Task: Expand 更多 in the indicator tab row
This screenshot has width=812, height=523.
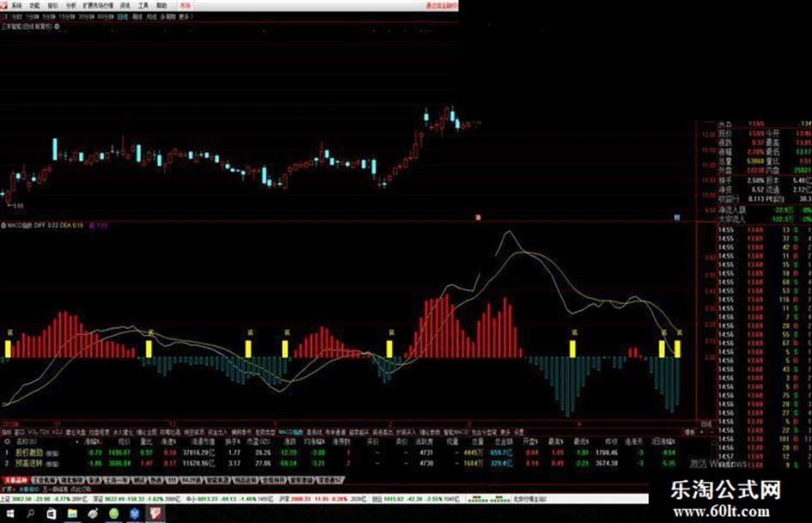Action: [505, 432]
